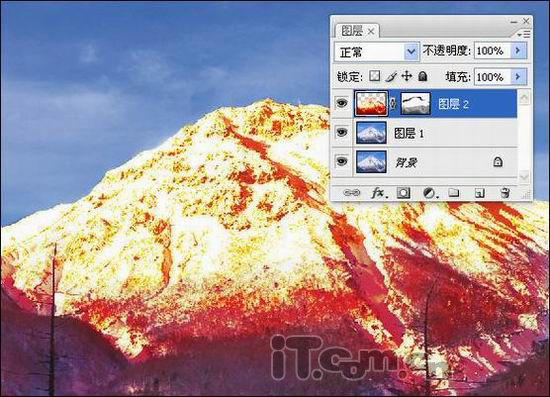Click the 不透明度 value field
The image size is (550, 397).
[493, 51]
